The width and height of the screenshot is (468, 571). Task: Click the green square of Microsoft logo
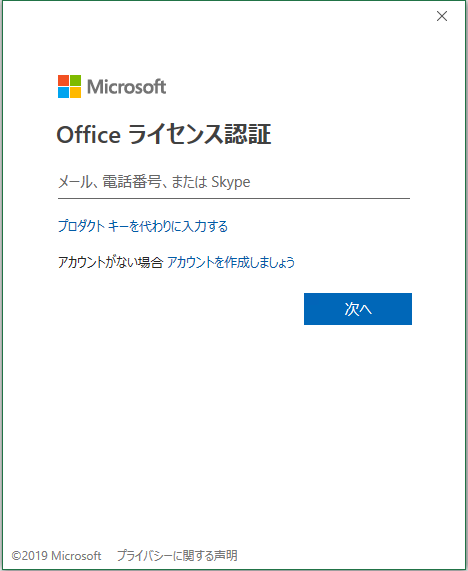75,80
